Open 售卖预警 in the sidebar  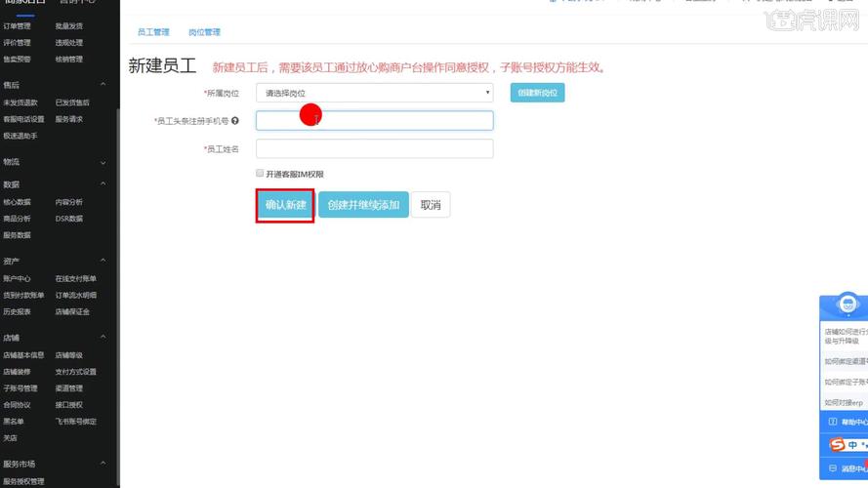pos(18,60)
